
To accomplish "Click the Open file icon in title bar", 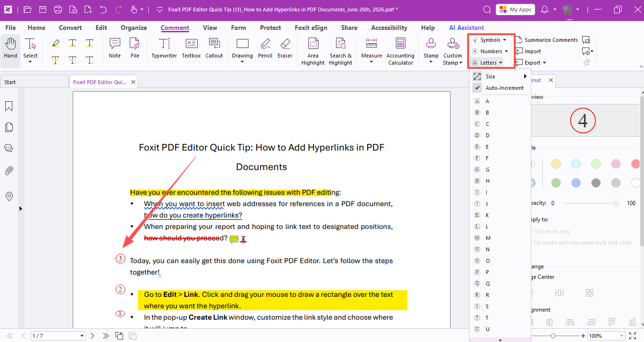I will click(x=27, y=9).
